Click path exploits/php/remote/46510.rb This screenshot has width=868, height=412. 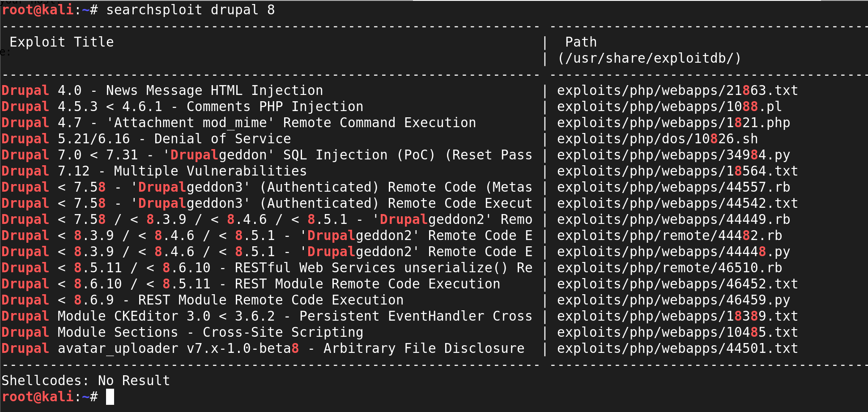[669, 268]
